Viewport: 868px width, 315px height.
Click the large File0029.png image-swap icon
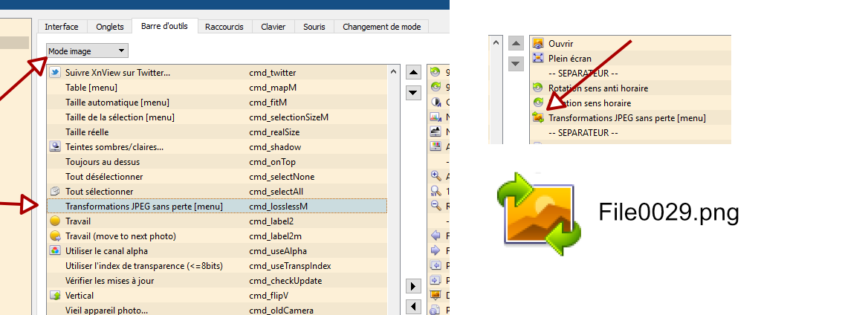540,214
